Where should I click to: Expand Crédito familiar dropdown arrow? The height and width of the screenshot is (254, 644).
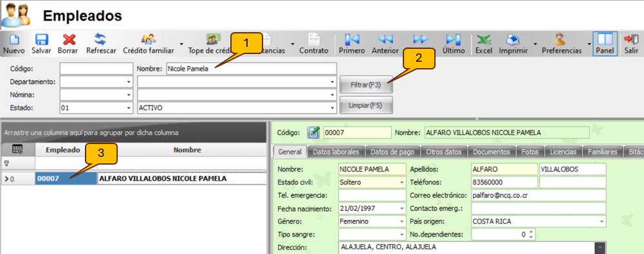pyautogui.click(x=181, y=44)
